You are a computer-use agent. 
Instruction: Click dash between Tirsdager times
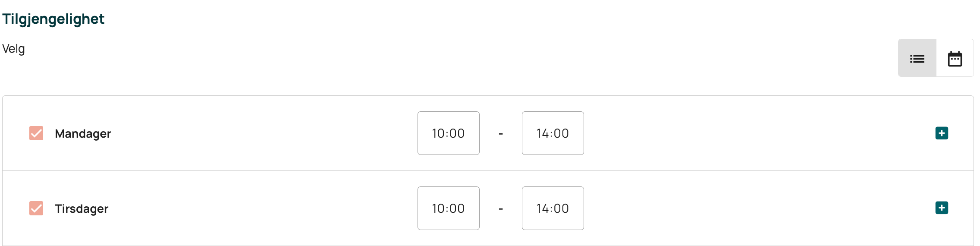click(x=501, y=209)
